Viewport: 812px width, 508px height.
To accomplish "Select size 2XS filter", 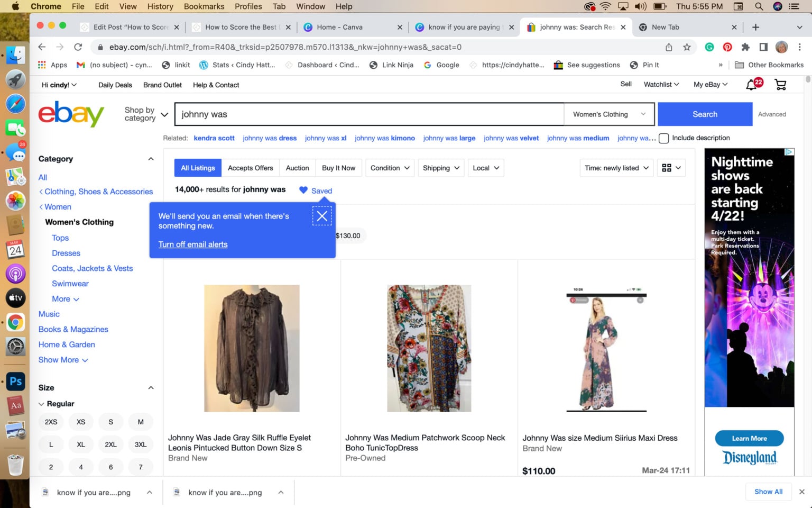I will point(51,422).
